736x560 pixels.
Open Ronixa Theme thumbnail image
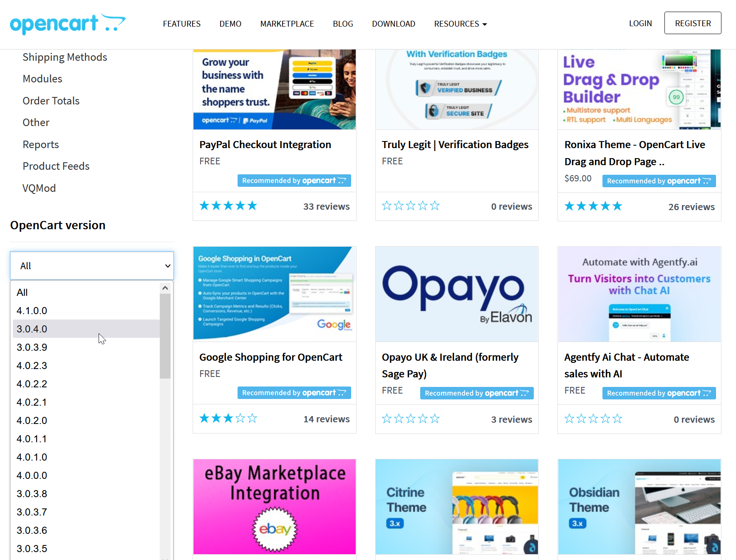pyautogui.click(x=639, y=89)
